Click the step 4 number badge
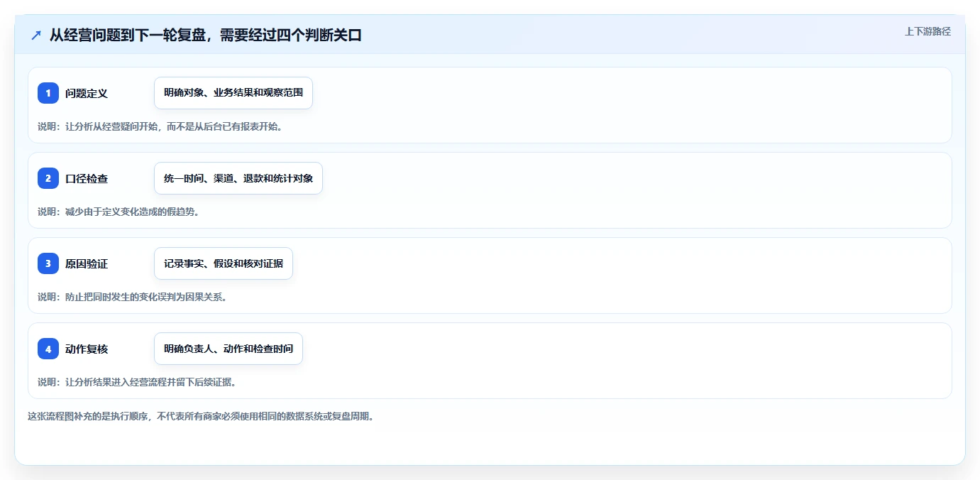 48,349
